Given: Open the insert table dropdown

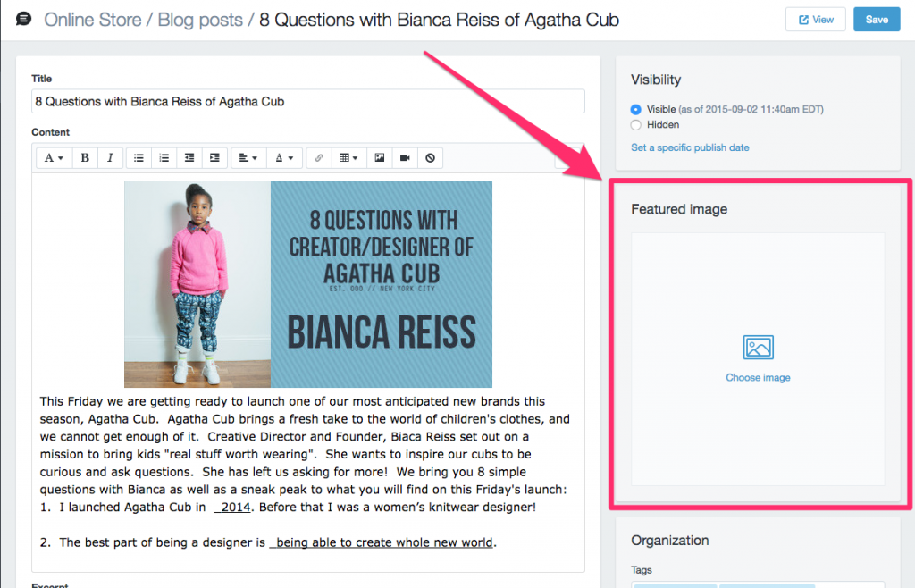Looking at the screenshot, I should (x=349, y=158).
